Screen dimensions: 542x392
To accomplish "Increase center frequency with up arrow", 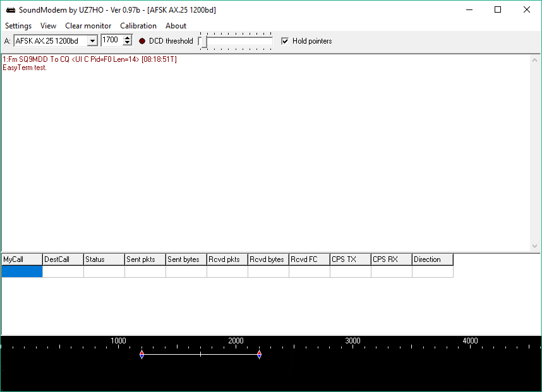I will click(x=128, y=38).
